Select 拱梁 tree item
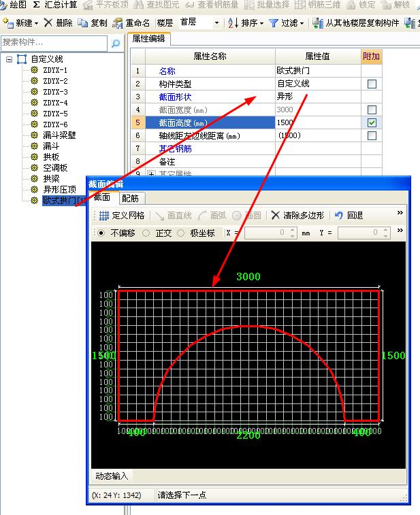The height and width of the screenshot is (515, 420). point(51,178)
